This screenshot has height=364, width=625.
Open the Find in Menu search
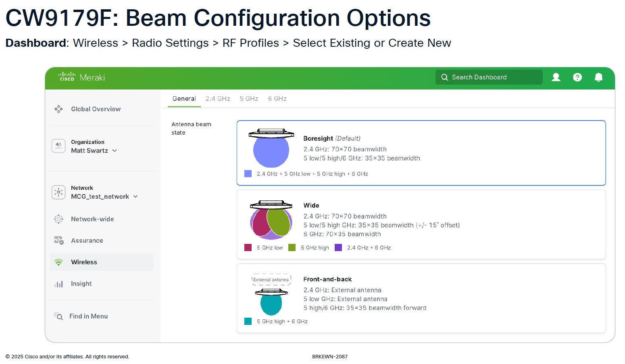pos(88,316)
